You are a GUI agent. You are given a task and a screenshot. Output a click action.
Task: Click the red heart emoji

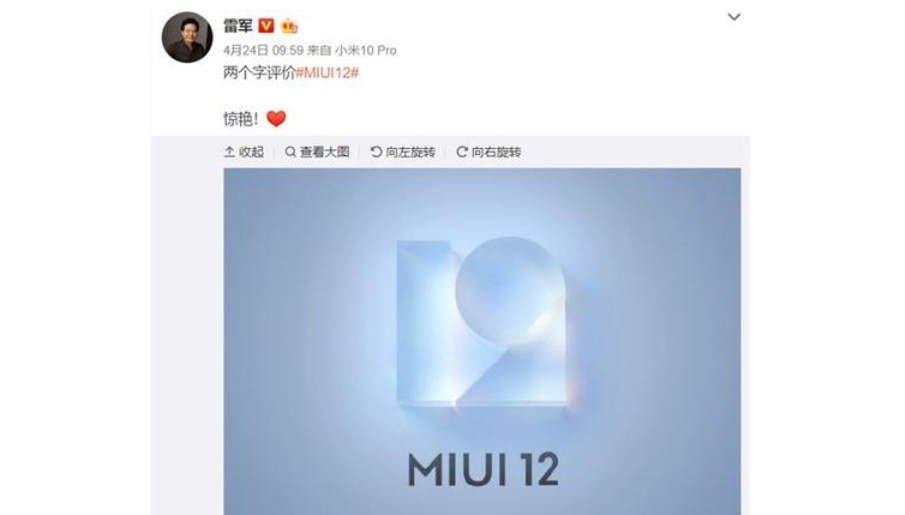(x=276, y=118)
